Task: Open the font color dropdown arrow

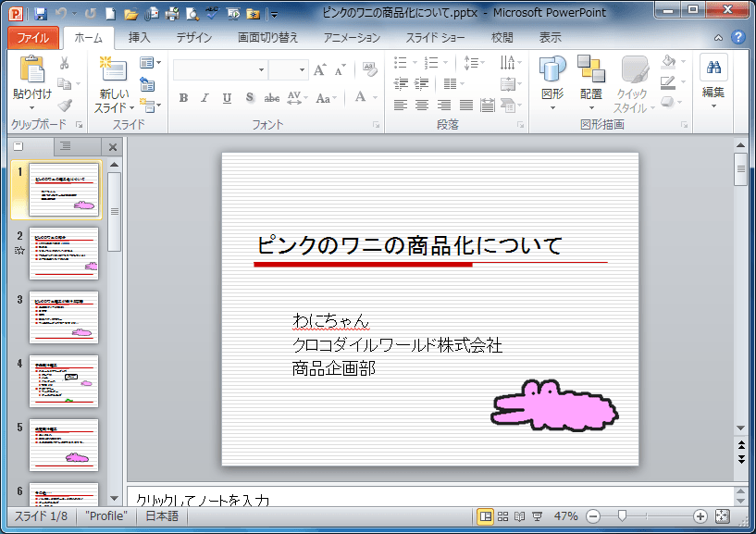Action: point(375,98)
